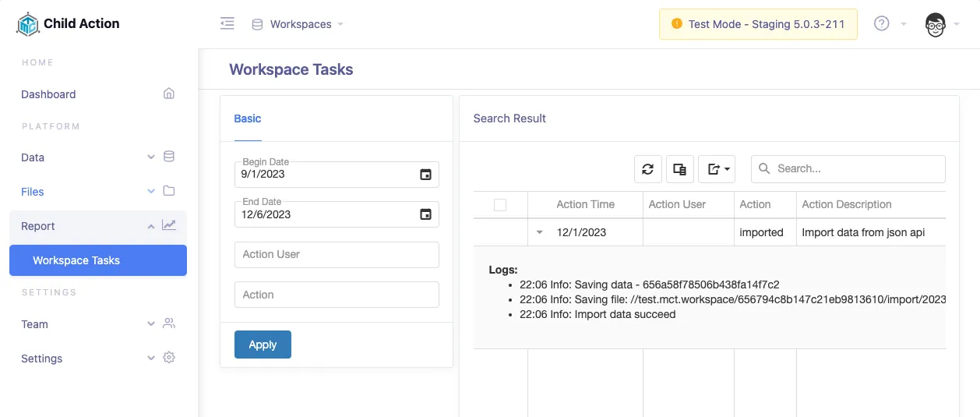Open the Begin Date calendar picker icon
This screenshot has width=980, height=417.
pos(425,175)
